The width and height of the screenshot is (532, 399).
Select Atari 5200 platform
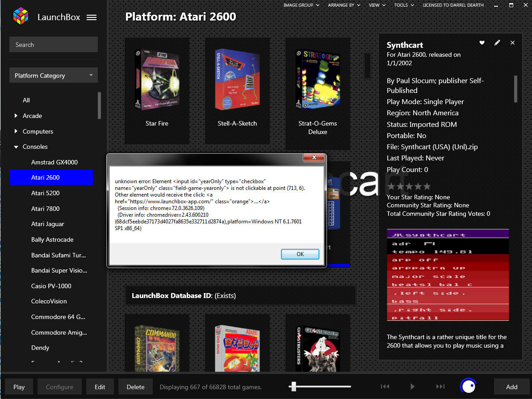click(x=45, y=193)
